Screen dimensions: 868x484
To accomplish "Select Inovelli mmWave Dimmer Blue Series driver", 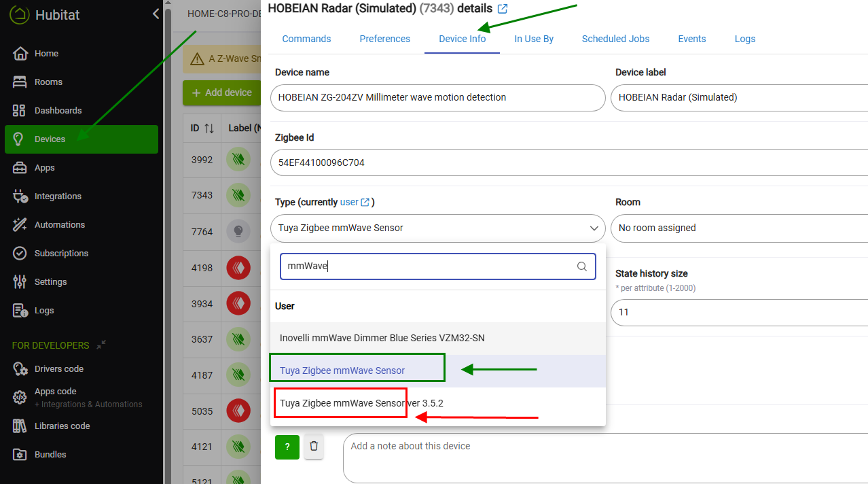I will coord(437,338).
